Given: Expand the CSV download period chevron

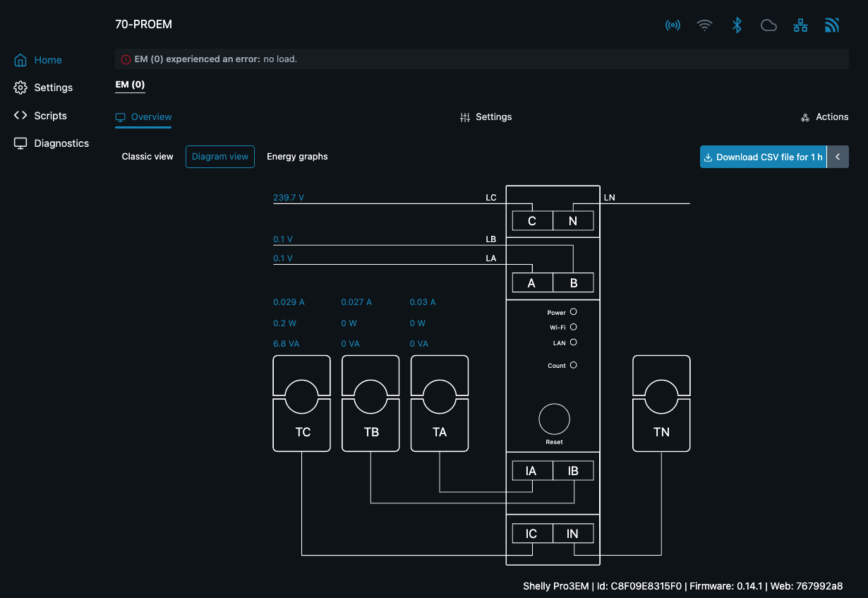Looking at the screenshot, I should point(838,157).
